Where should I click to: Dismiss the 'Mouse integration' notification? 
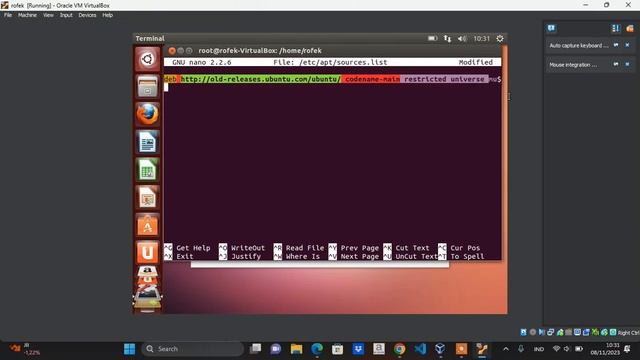click(x=627, y=64)
